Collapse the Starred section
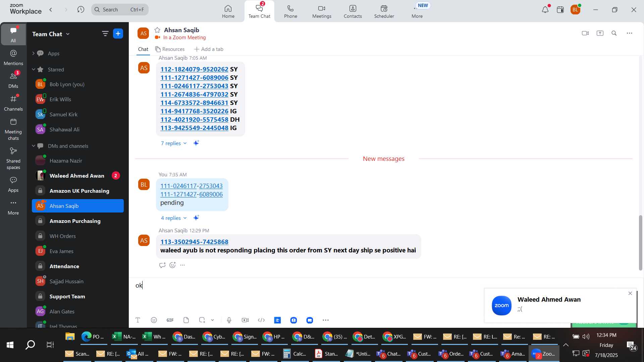Image resolution: width=644 pixels, height=362 pixels. point(33,69)
